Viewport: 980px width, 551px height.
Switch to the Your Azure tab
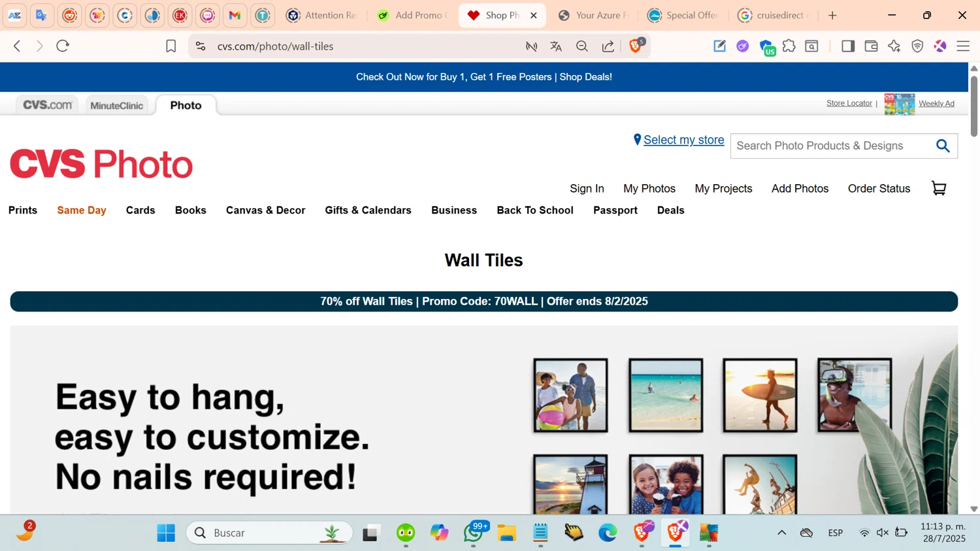(x=593, y=15)
